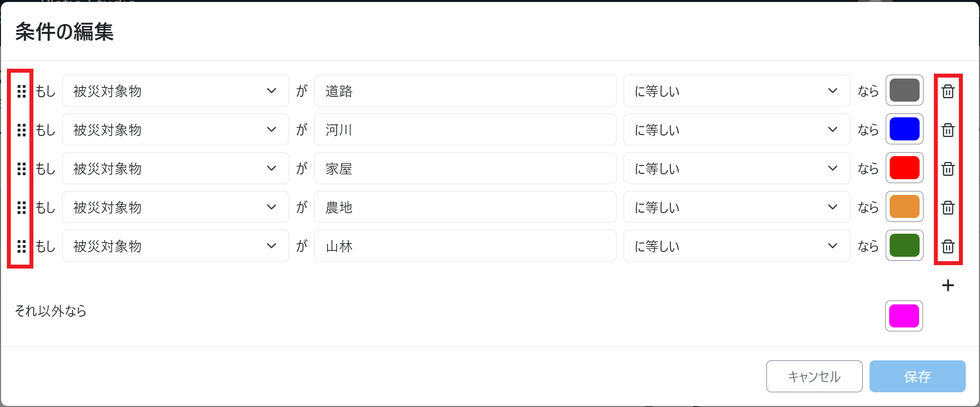
Task: Open 被災対象物 dropdown in the 道路 row
Action: [176, 91]
